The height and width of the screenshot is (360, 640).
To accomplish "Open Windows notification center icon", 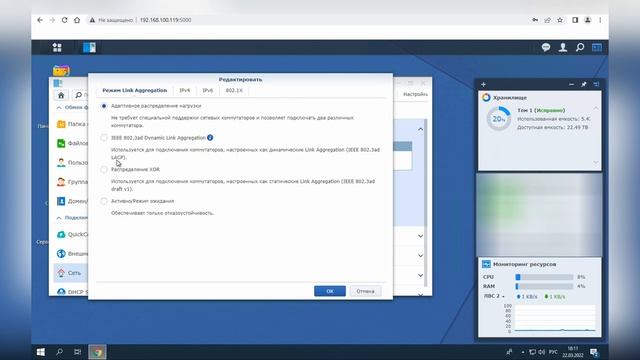I will click(594, 352).
